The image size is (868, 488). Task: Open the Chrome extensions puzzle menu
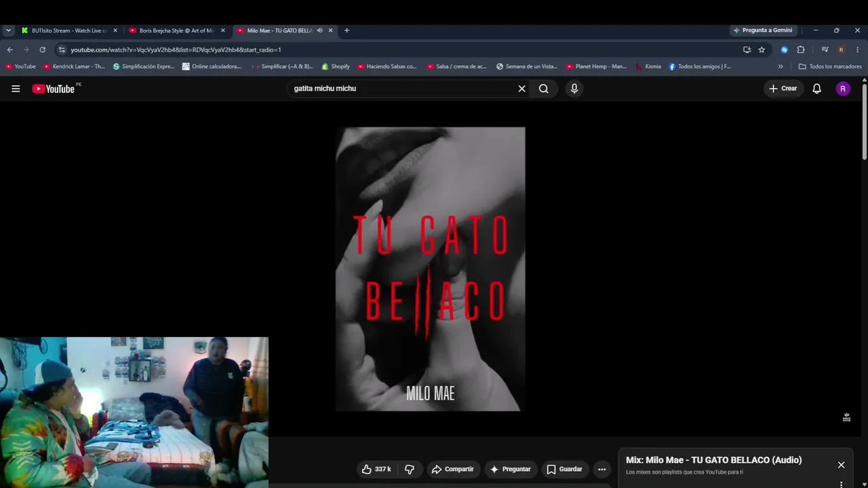801,49
